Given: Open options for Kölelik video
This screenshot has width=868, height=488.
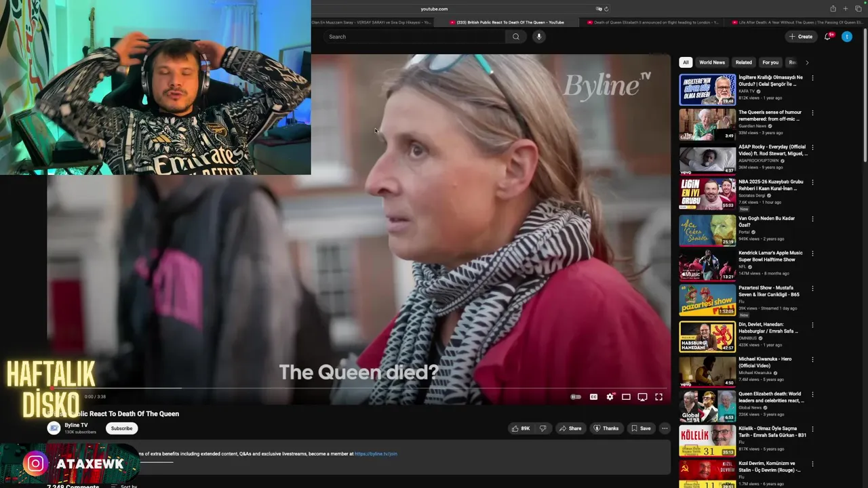Looking at the screenshot, I should click(x=812, y=429).
